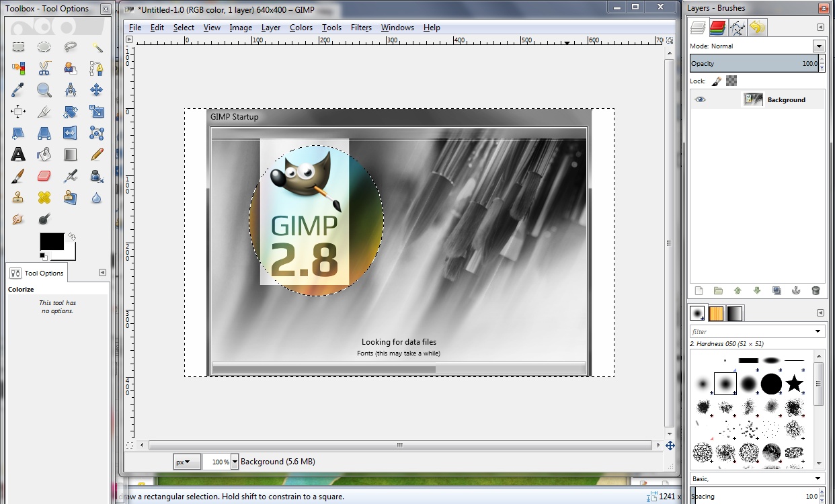835x504 pixels.
Task: Select the Measure compass tool
Action: click(x=71, y=89)
